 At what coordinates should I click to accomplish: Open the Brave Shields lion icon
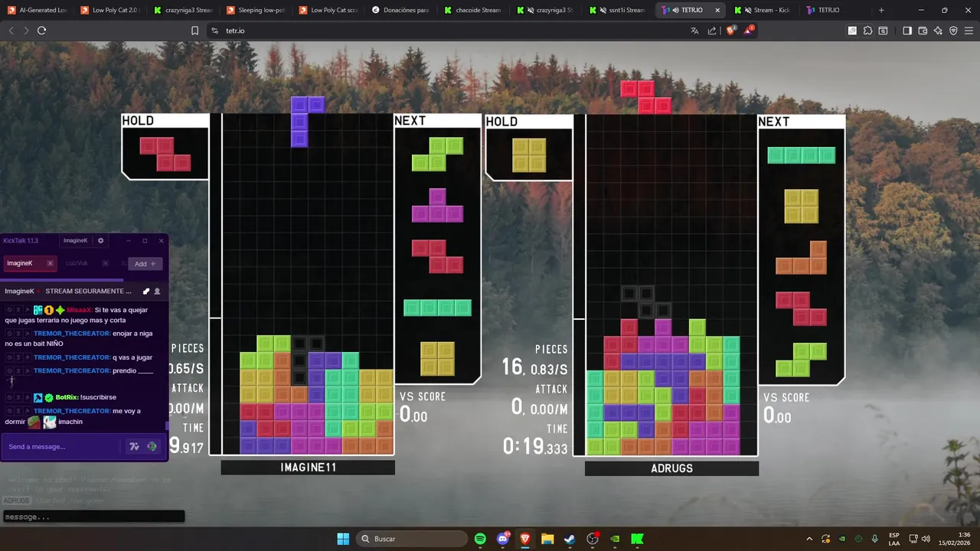(730, 30)
